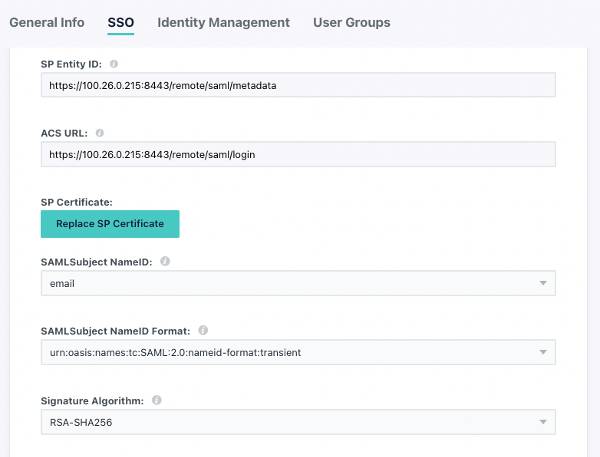Screen dimensions: 600x457
Task: Click the SP Entity ID label text
Action: coord(72,64)
